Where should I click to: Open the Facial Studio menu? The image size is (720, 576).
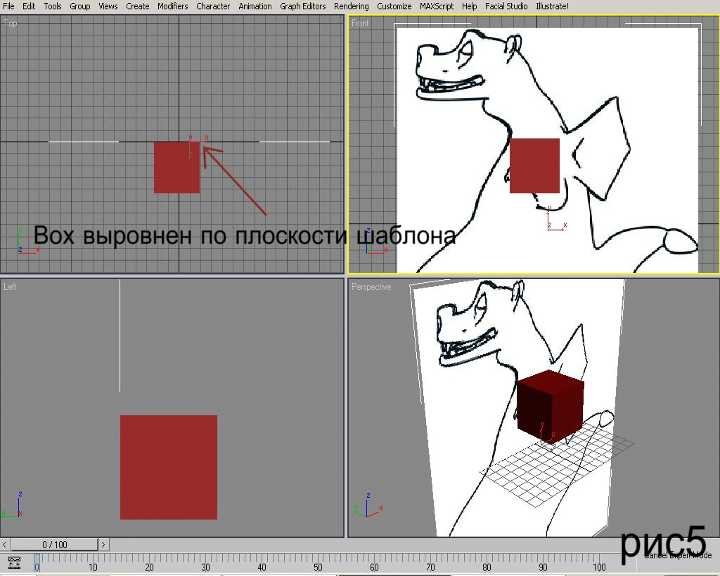(505, 6)
